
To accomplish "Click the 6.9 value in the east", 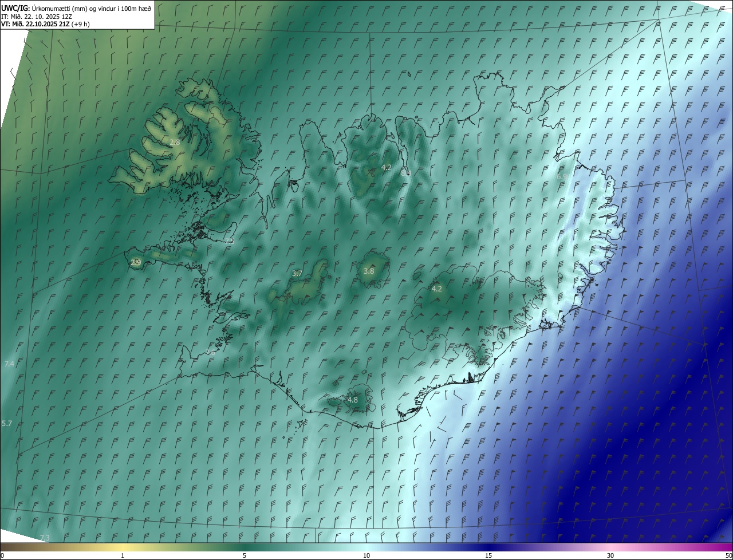I will click(562, 177).
